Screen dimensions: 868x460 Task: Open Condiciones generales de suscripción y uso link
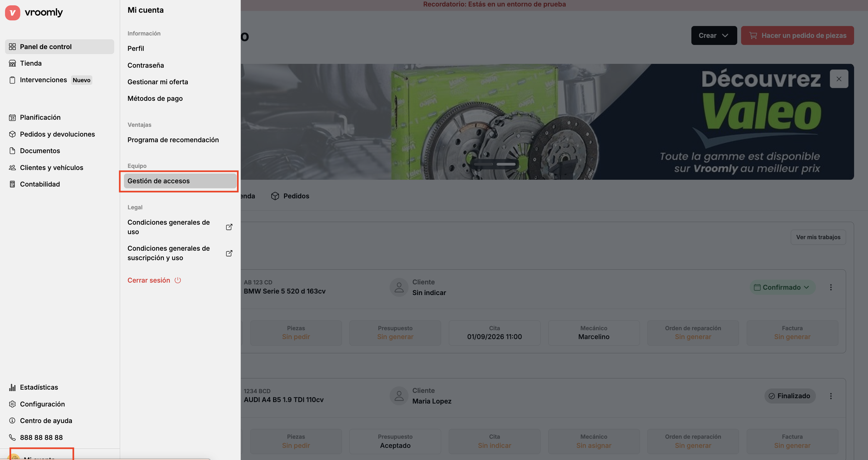[180, 253]
